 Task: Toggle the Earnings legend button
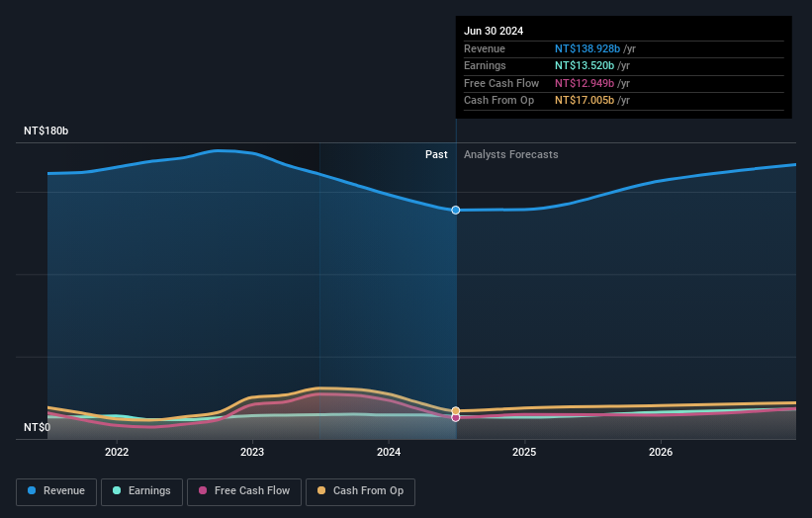click(x=141, y=491)
